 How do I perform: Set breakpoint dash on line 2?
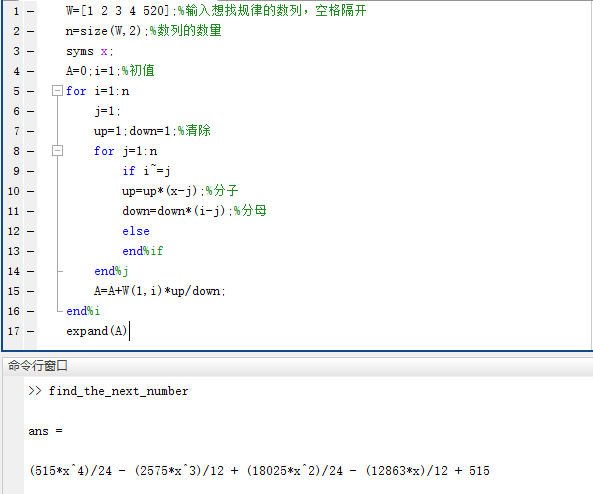coord(31,31)
